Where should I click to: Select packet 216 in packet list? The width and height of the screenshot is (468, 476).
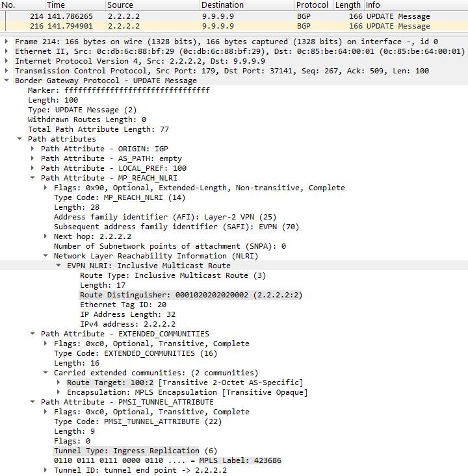coord(234,26)
